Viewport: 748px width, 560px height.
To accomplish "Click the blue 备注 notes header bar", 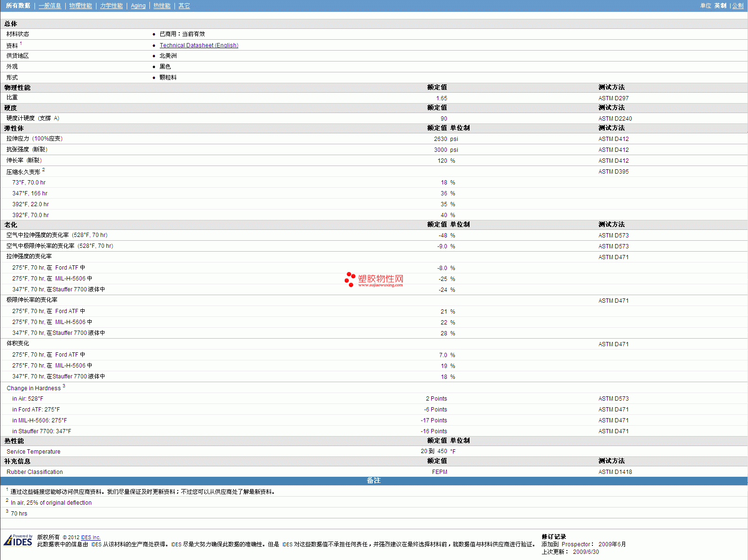I will [374, 481].
